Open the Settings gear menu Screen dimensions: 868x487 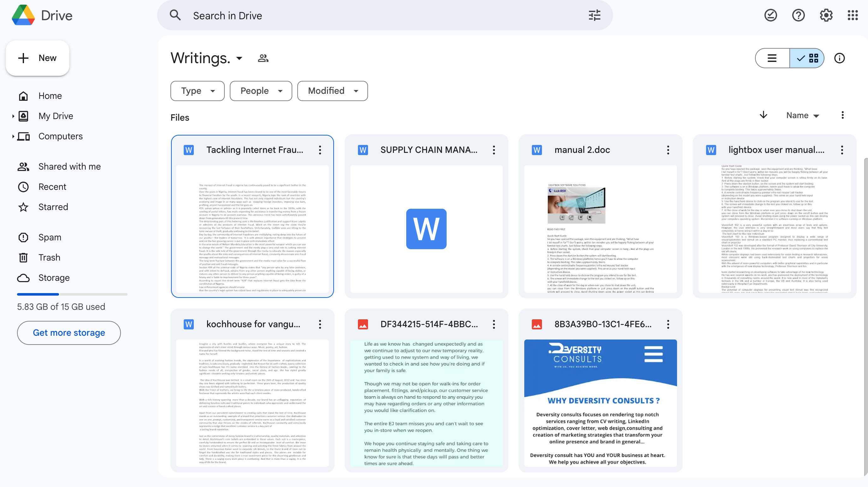[x=826, y=15]
